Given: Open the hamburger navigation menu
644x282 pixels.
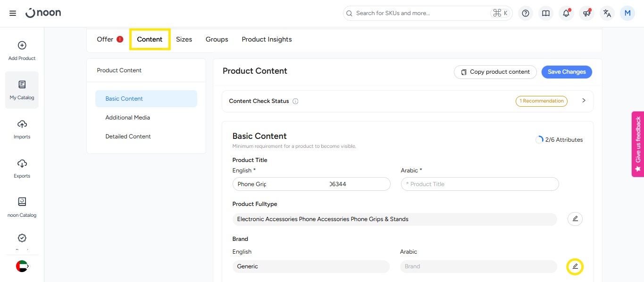Looking at the screenshot, I should (13, 13).
